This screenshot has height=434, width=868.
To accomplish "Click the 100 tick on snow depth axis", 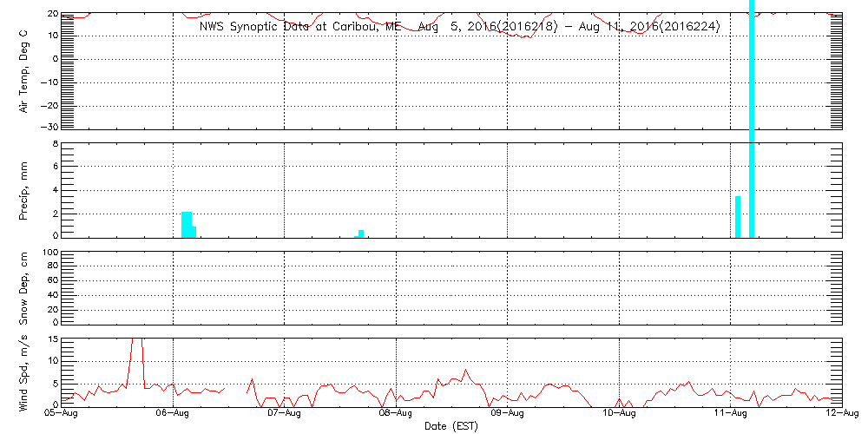I will coord(49,253).
